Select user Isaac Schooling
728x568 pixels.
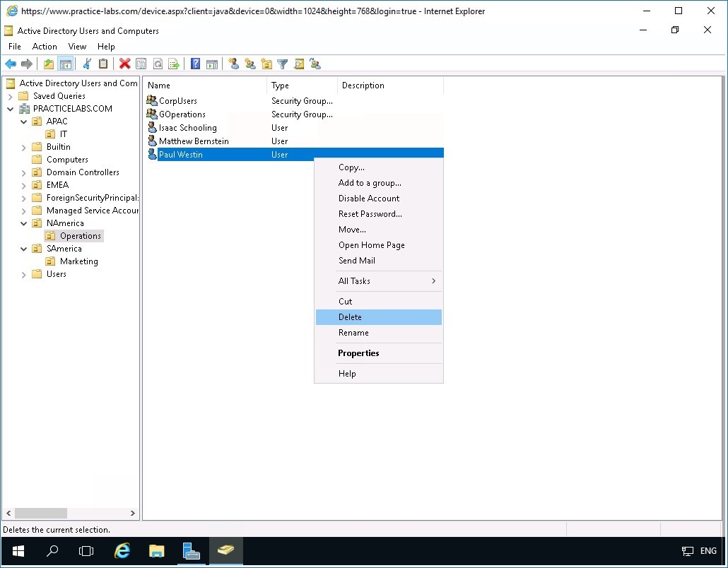pos(295,128)
